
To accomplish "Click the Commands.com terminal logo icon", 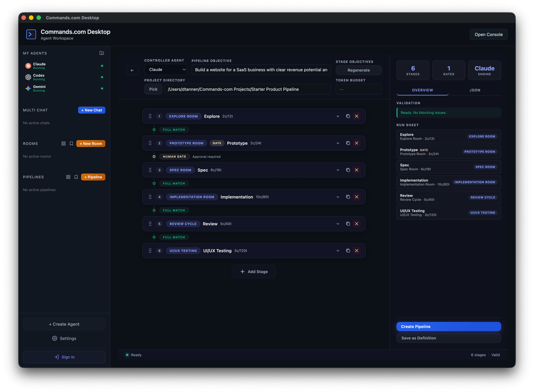I will click(31, 34).
